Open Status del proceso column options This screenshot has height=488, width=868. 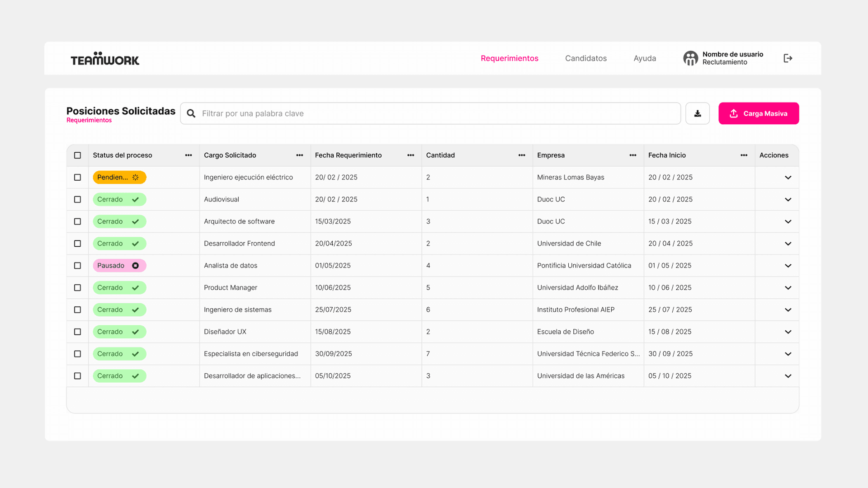[x=189, y=155]
